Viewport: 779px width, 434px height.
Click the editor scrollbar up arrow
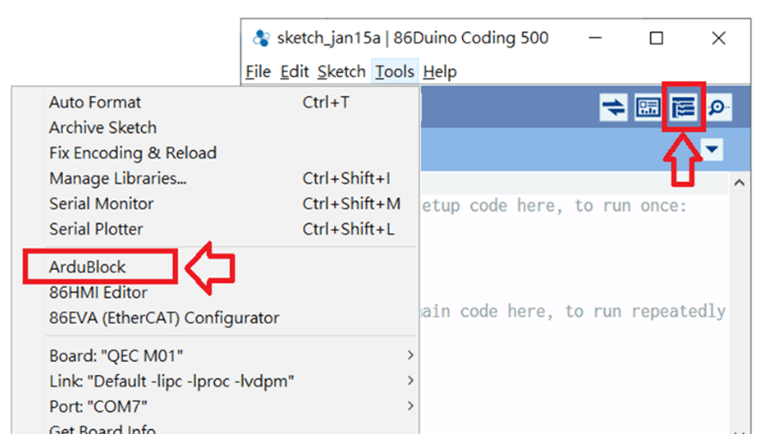739,184
